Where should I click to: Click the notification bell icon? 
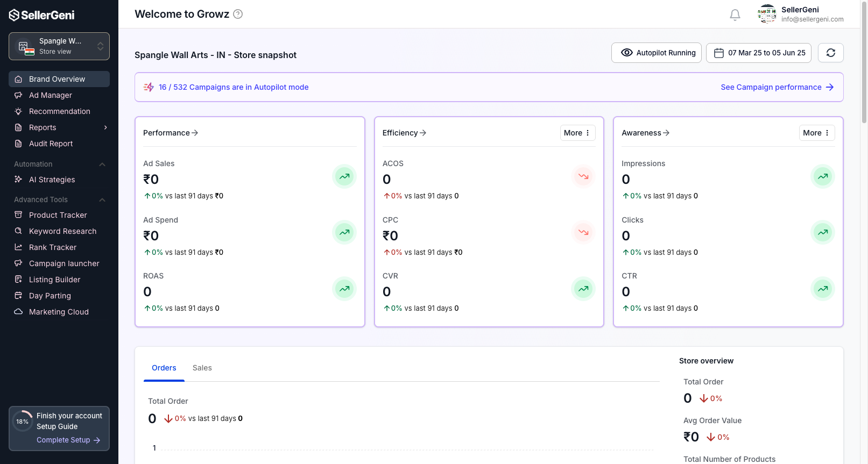pyautogui.click(x=735, y=15)
